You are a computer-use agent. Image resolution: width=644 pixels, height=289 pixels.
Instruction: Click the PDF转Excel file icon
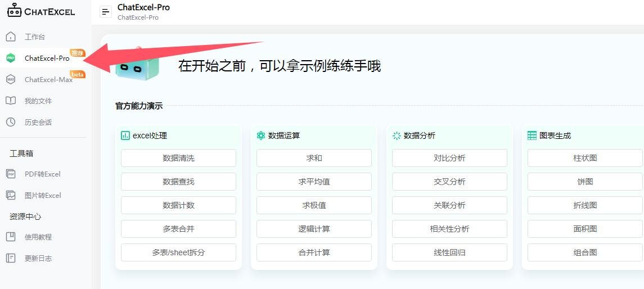pyautogui.click(x=11, y=174)
